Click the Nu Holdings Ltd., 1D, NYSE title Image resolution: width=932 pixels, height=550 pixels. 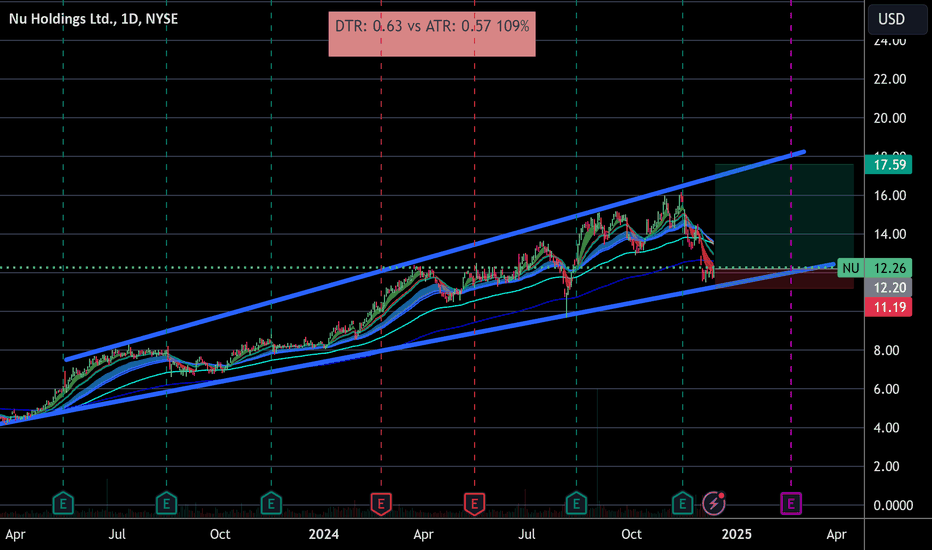tap(93, 19)
